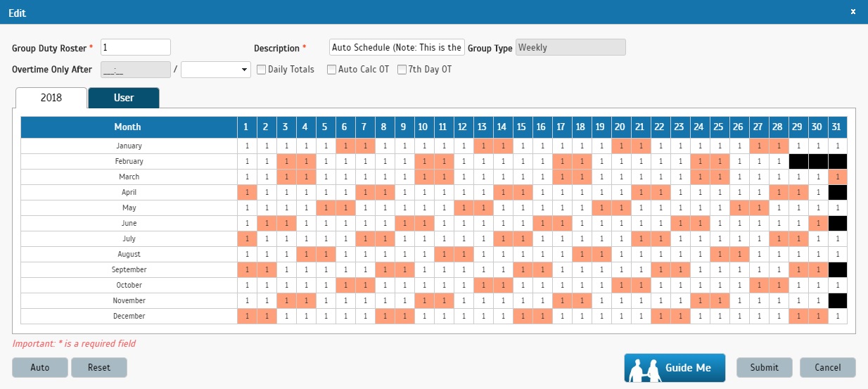Submit the duty roster form
Image resolution: width=868 pixels, height=389 pixels.
pyautogui.click(x=764, y=367)
